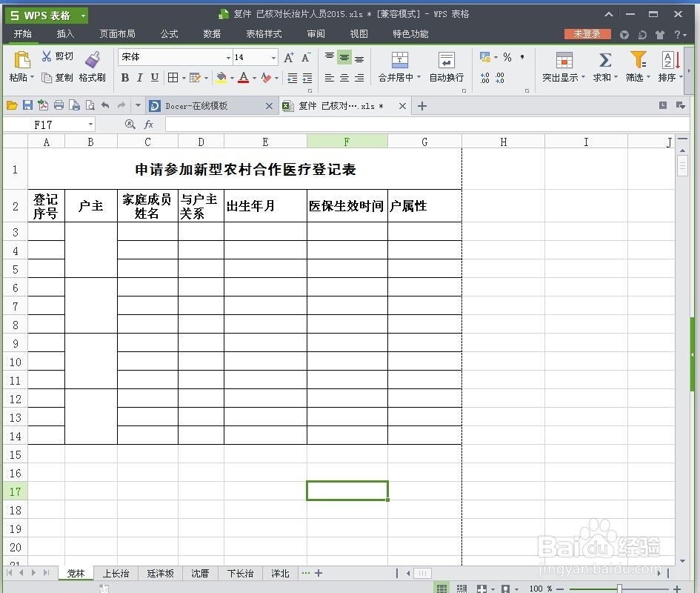Viewport: 700px width, 593px height.
Task: Open the 页面布局 ribbon tab
Action: (x=118, y=34)
